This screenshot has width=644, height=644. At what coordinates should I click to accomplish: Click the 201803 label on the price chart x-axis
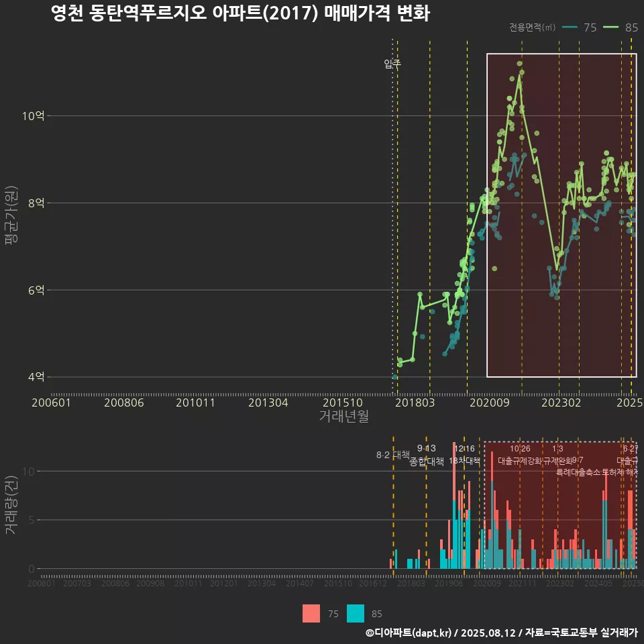coord(415,402)
